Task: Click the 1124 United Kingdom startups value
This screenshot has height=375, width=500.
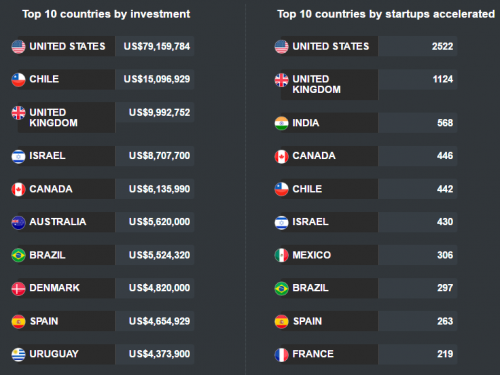Action: (443, 79)
